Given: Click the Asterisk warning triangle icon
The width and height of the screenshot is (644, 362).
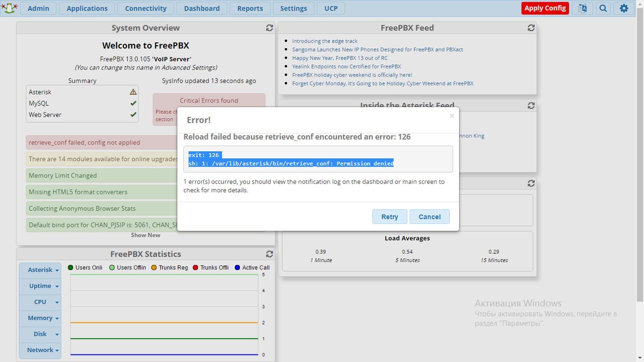Looking at the screenshot, I should point(133,92).
